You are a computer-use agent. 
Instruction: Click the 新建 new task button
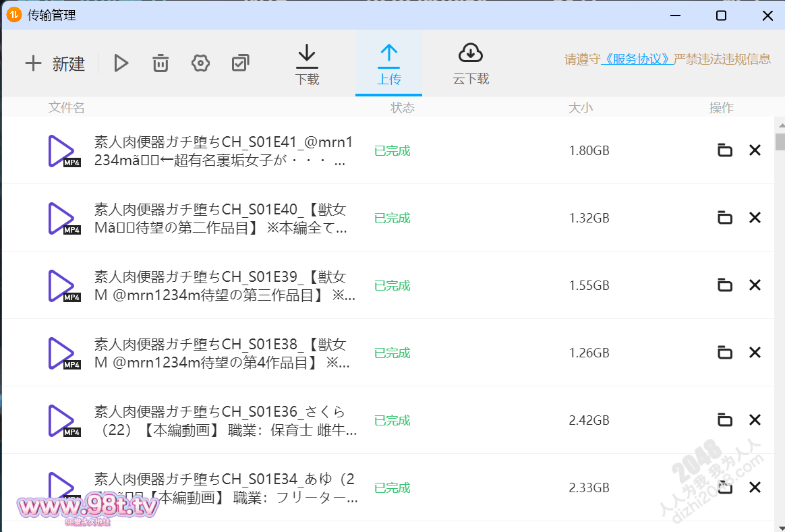55,64
